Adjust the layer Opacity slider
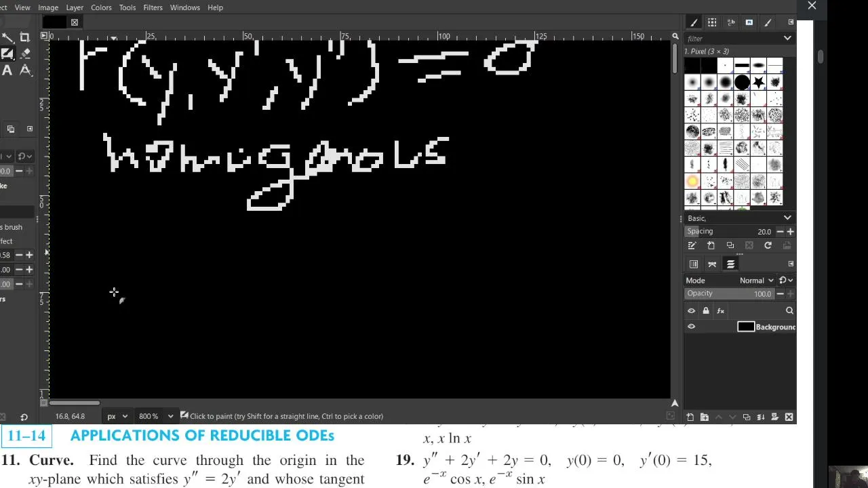Image resolution: width=868 pixels, height=488 pixels. point(730,293)
